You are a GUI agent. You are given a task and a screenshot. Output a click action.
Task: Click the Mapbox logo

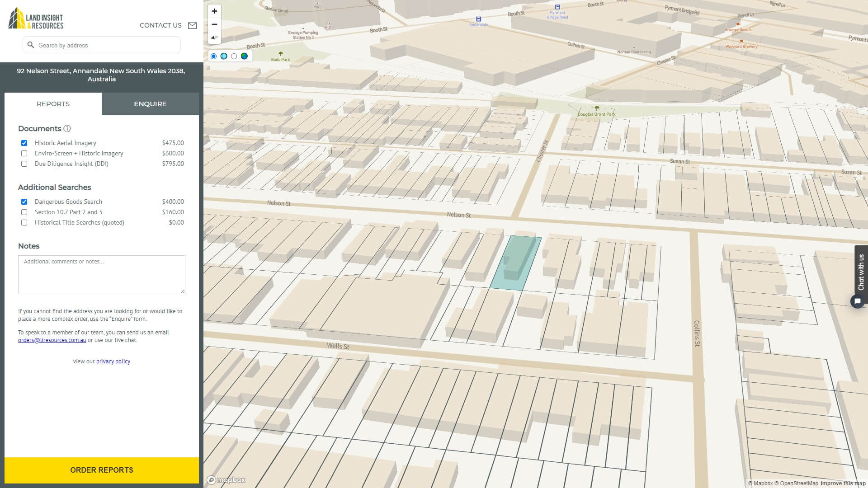(226, 480)
